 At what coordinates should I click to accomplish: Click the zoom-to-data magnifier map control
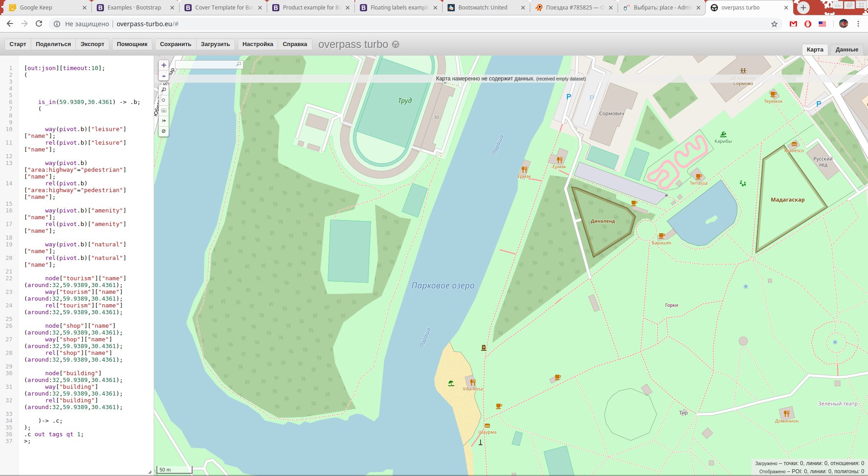tap(164, 90)
